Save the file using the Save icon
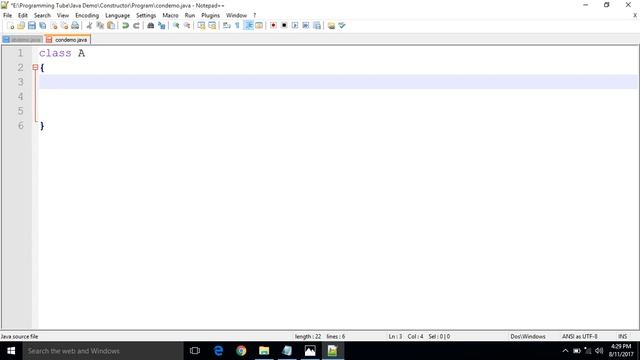This screenshot has height=360, width=640. (32, 26)
